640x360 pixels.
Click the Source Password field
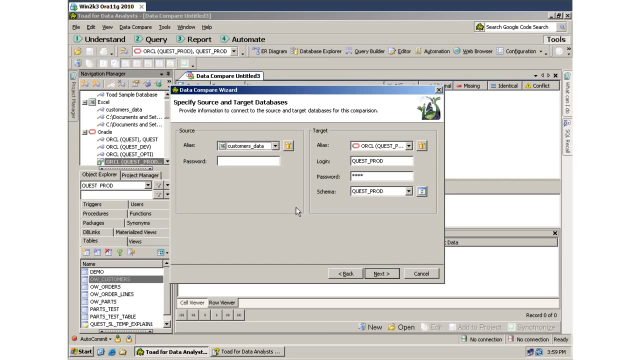[x=248, y=161]
